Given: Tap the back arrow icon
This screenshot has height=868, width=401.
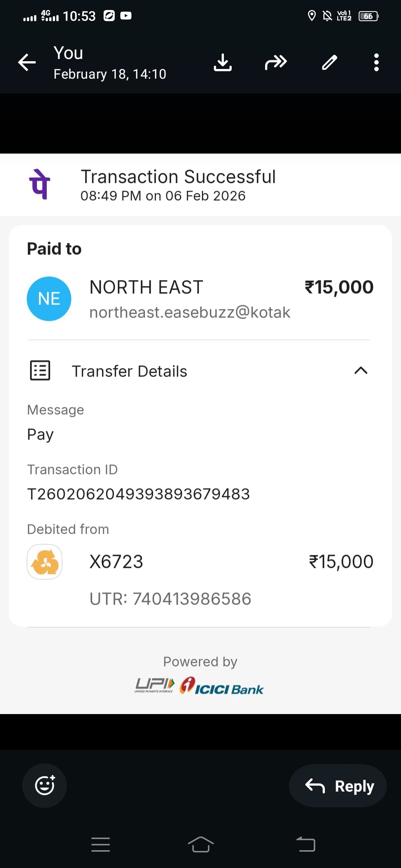Looking at the screenshot, I should tap(27, 62).
